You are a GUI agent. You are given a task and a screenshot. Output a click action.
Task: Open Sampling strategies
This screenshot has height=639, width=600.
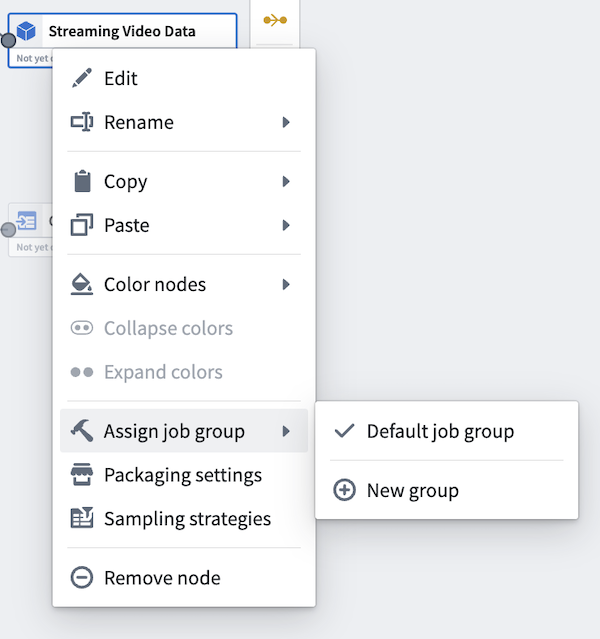coord(184,518)
